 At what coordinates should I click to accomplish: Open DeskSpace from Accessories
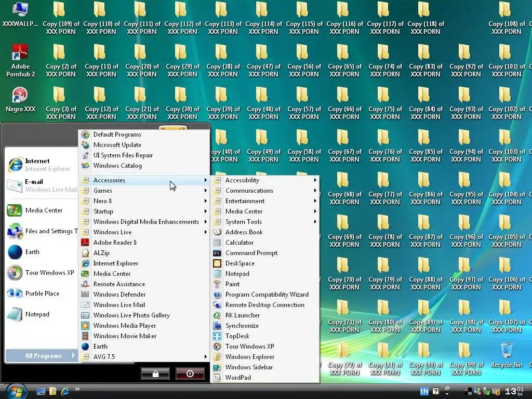(x=264, y=263)
